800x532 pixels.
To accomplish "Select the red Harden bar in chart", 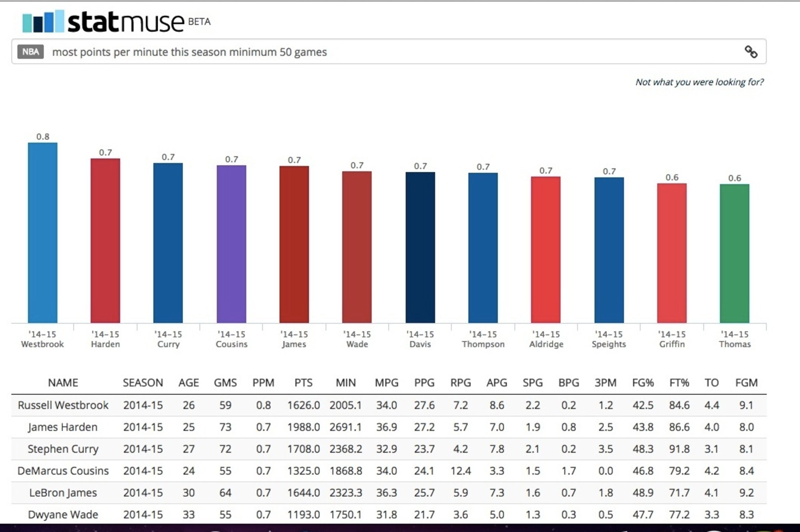I will coord(105,240).
